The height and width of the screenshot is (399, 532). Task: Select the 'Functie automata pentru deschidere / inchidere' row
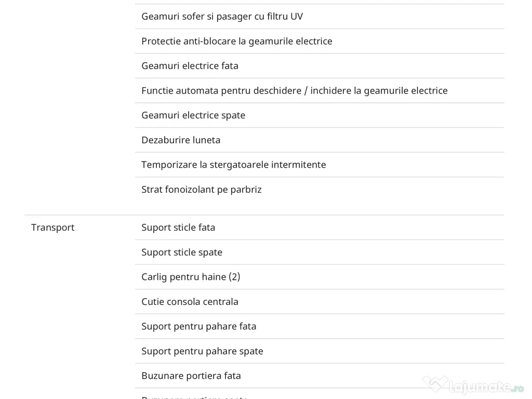click(x=294, y=91)
